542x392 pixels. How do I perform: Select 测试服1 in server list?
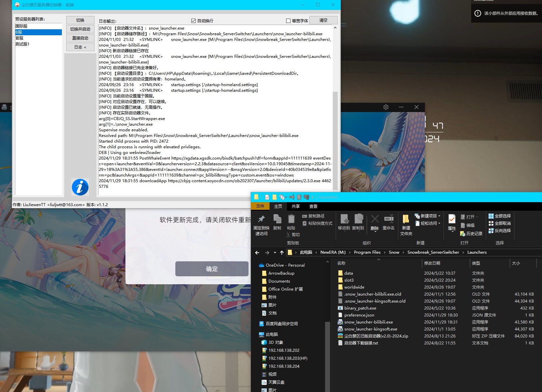38,44
